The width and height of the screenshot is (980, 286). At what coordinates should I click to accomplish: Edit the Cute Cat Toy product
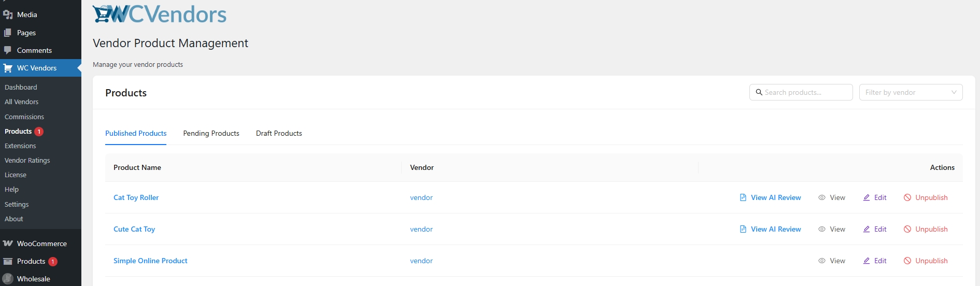click(875, 229)
